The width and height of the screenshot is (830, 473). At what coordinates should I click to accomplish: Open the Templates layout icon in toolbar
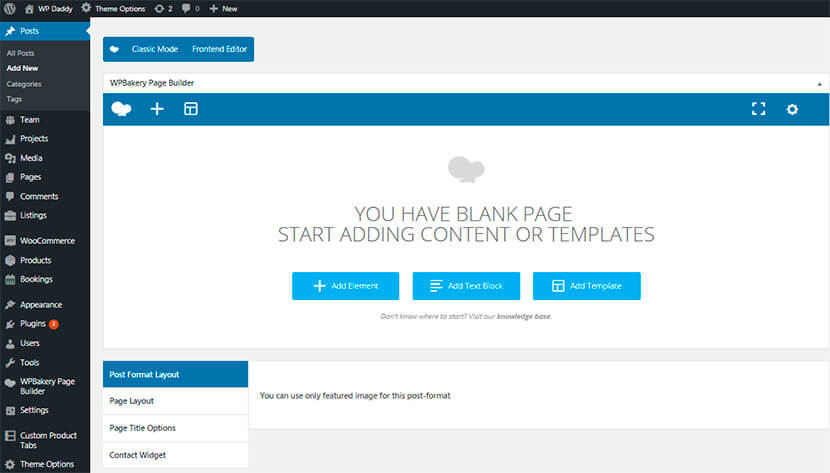[191, 109]
